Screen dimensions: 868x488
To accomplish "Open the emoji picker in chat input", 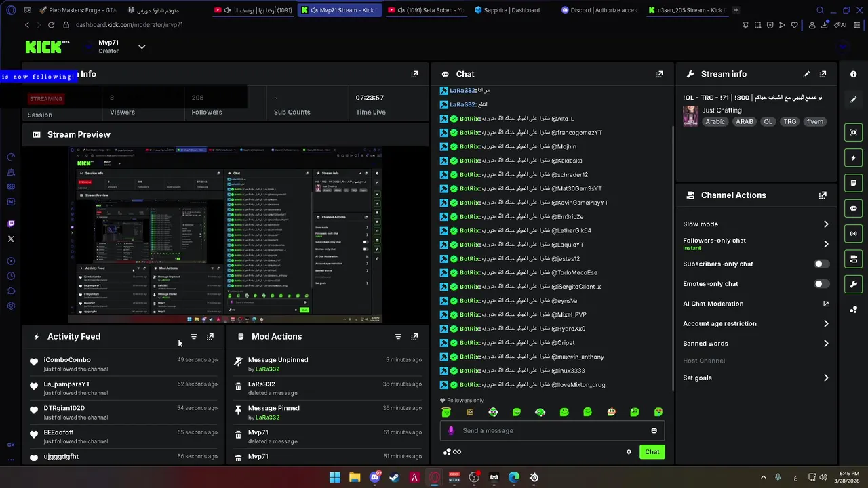I will coord(654,430).
